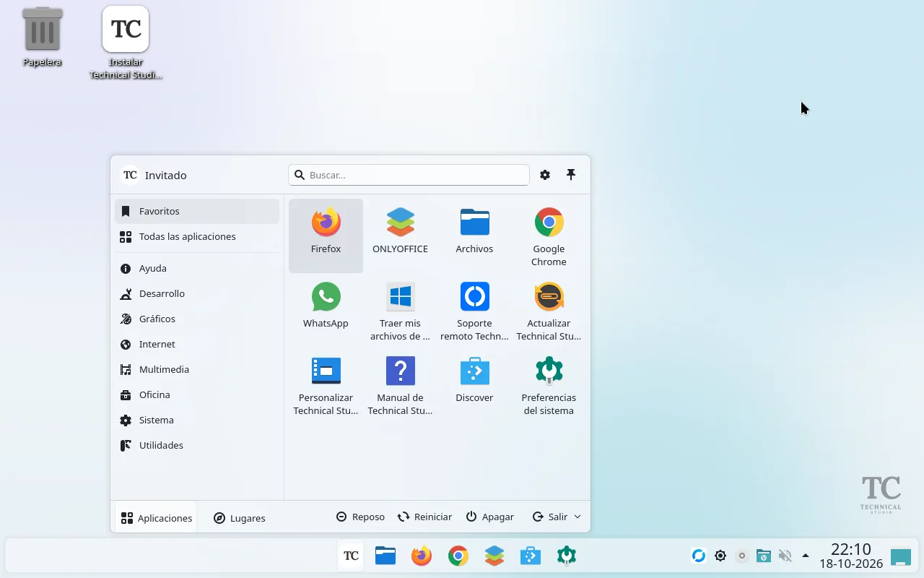Click the Buscar search field
Image resolution: width=924 pixels, height=578 pixels.
pyautogui.click(x=409, y=175)
